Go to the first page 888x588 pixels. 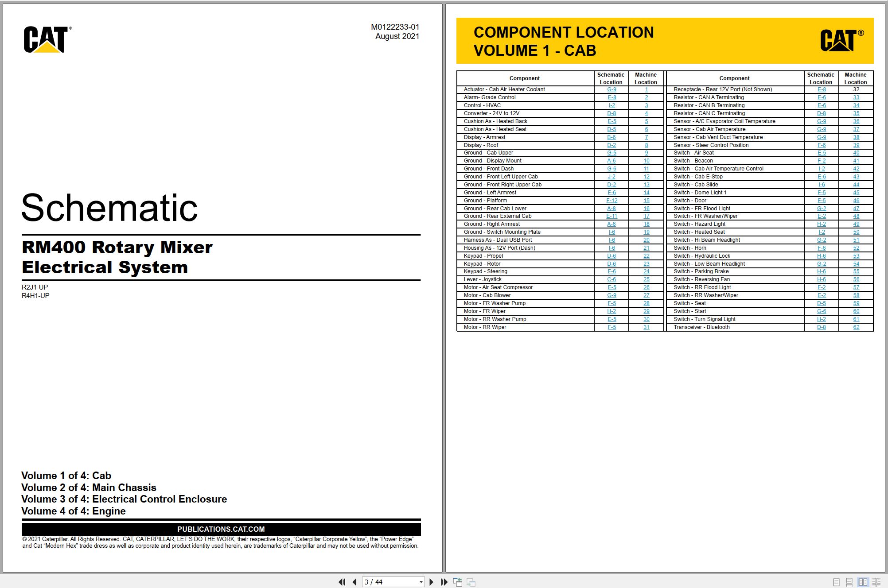342,582
